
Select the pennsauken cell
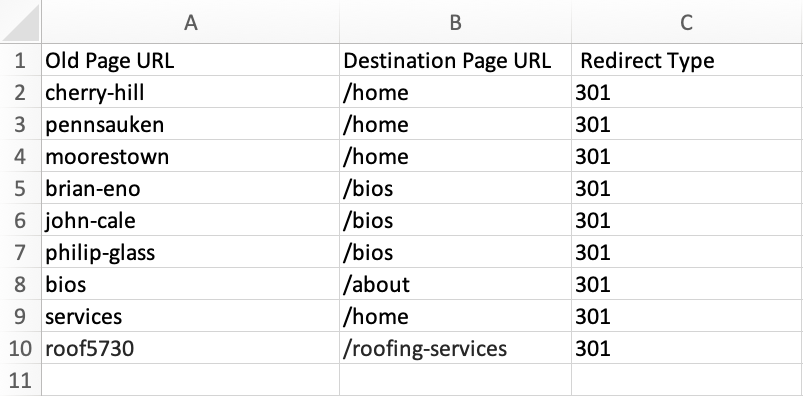(191, 124)
